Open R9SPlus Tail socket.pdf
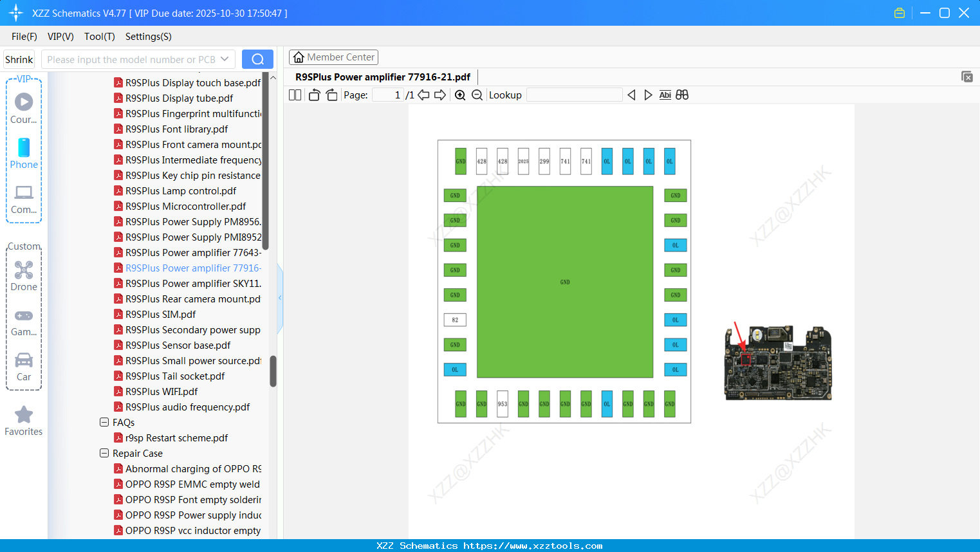This screenshot has height=552, width=980. tap(169, 376)
